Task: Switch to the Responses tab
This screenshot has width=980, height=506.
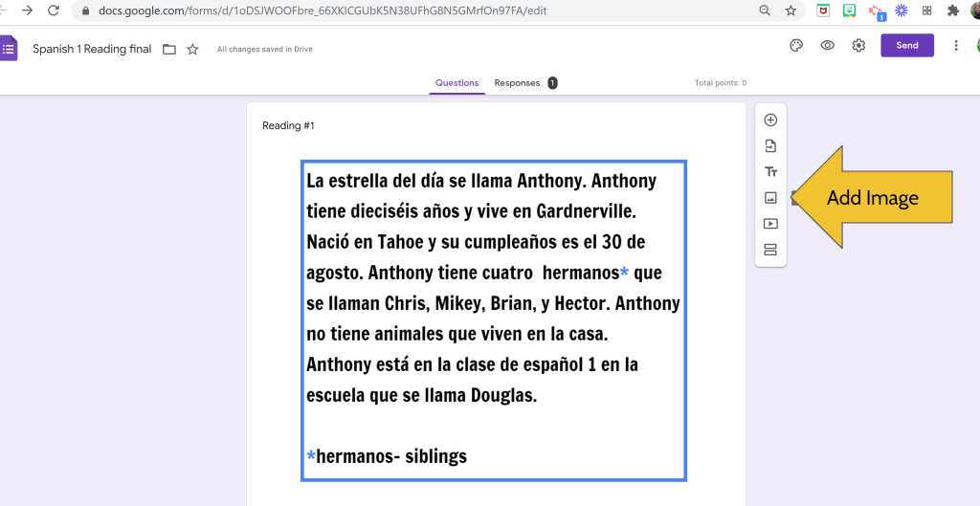Action: pos(517,83)
